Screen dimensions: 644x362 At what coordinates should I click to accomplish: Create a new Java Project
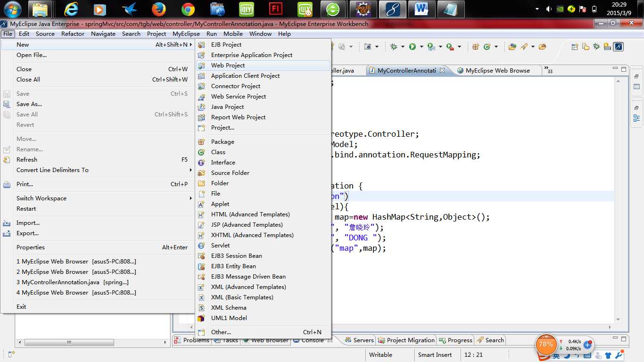pos(263,107)
